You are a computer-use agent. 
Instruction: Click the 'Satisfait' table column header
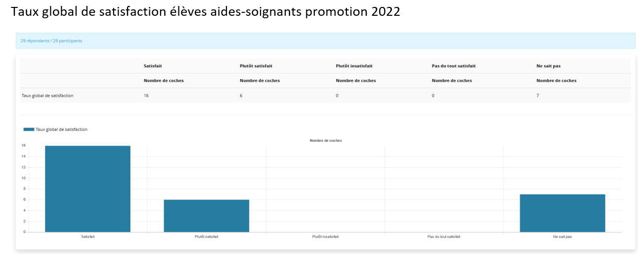[153, 66]
